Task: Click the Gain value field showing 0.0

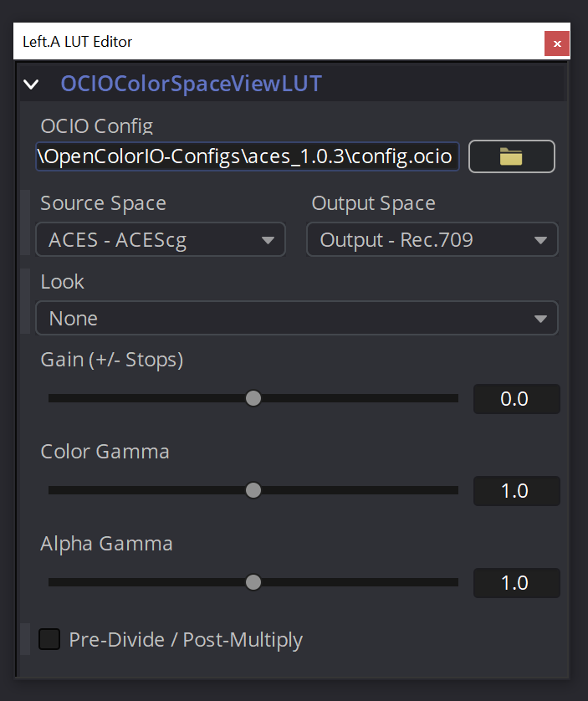Action: [515, 399]
